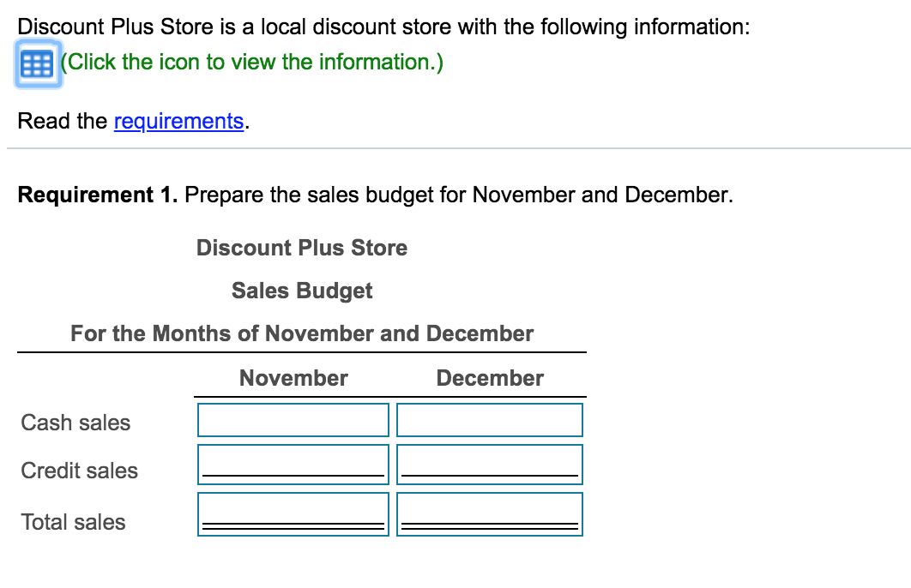Open the requirements link
Screen dimensions: 911x588
coord(178,121)
